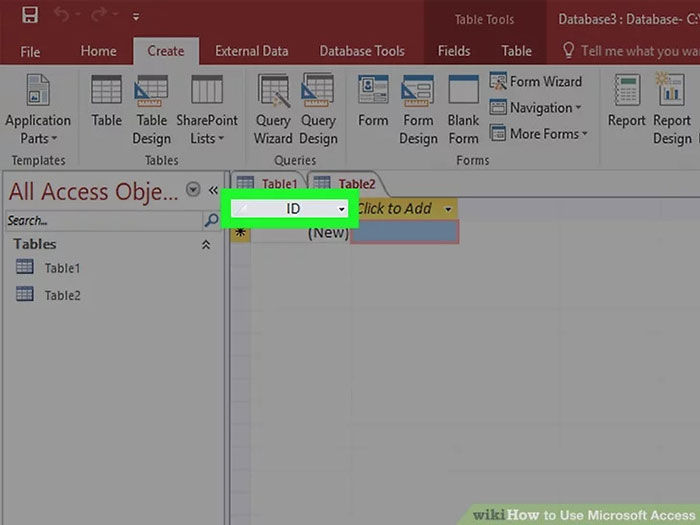Click the Save icon in title bar
This screenshot has width=700, height=525.
coord(29,15)
